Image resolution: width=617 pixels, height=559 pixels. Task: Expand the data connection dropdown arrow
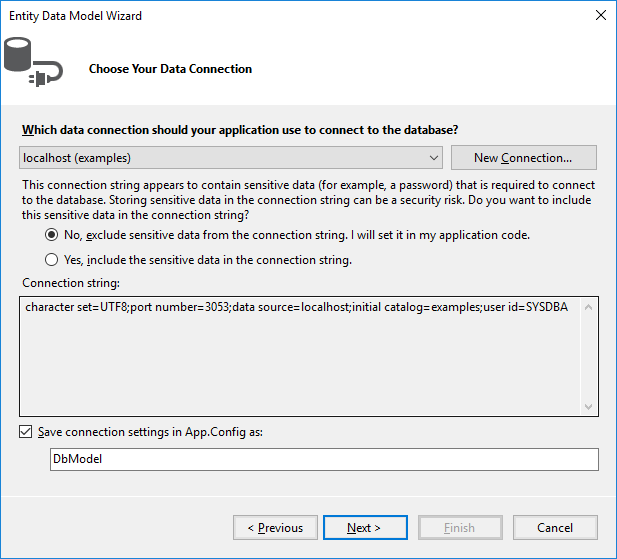[x=433, y=158]
